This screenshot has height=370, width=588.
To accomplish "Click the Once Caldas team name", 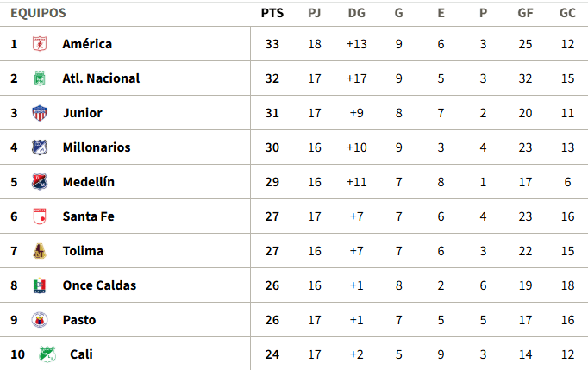I will pos(99,285).
